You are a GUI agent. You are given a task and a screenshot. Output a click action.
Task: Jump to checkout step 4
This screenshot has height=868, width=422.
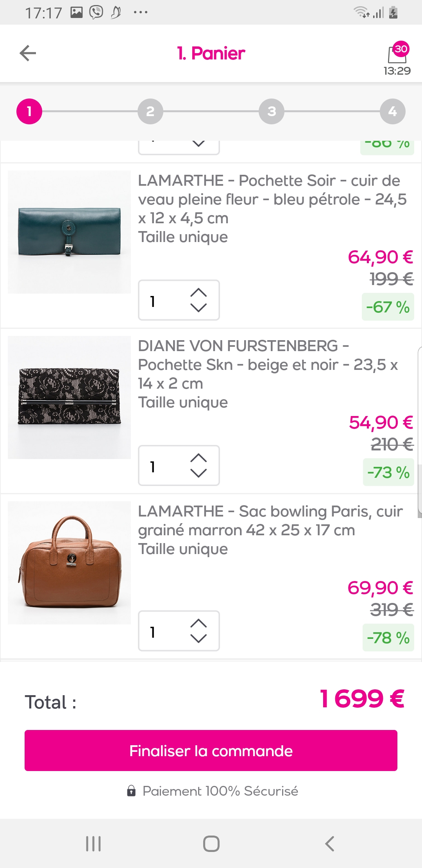(x=392, y=111)
